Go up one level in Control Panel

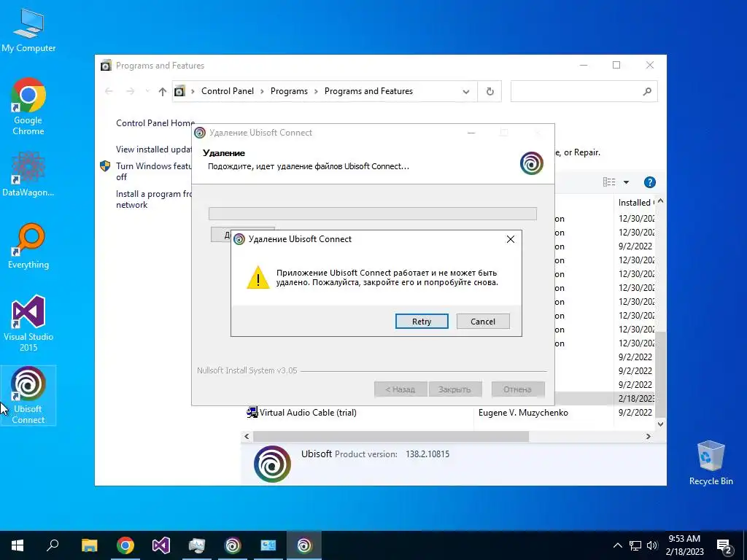pyautogui.click(x=163, y=91)
